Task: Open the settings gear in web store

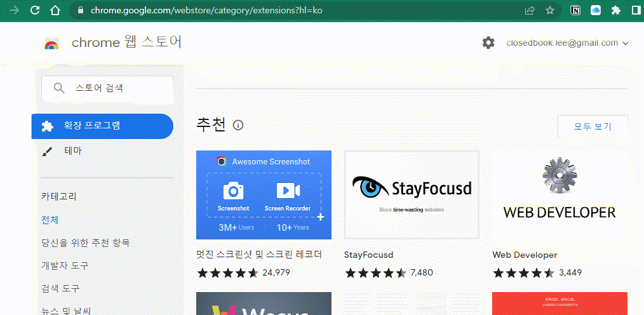Action: click(488, 43)
